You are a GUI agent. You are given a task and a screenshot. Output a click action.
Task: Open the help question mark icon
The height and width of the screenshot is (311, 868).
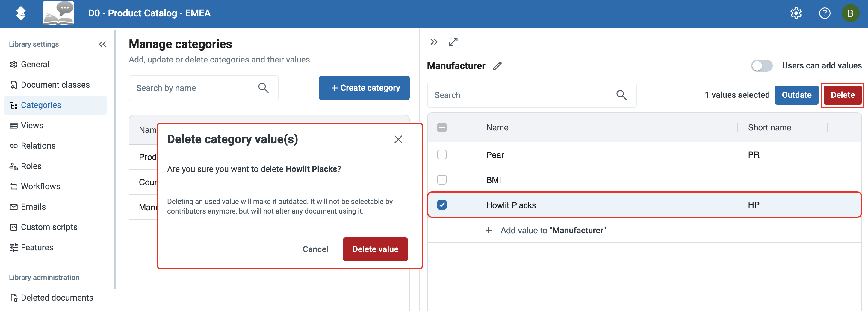click(825, 13)
